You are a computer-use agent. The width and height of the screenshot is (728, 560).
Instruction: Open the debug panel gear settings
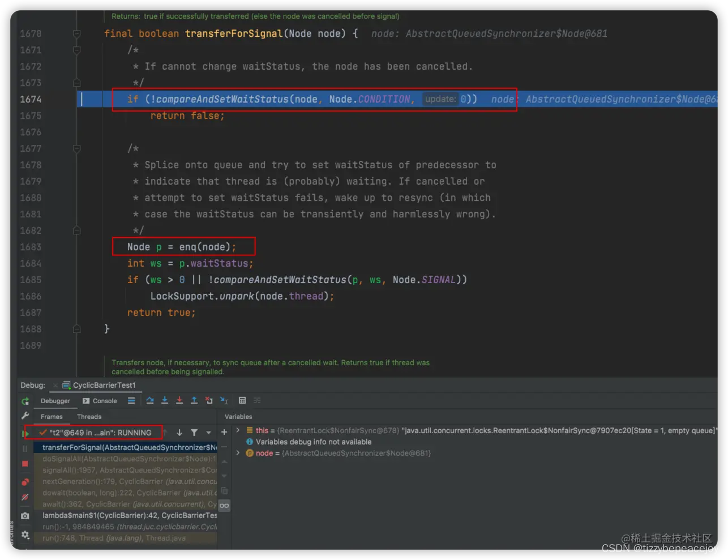[x=25, y=535]
